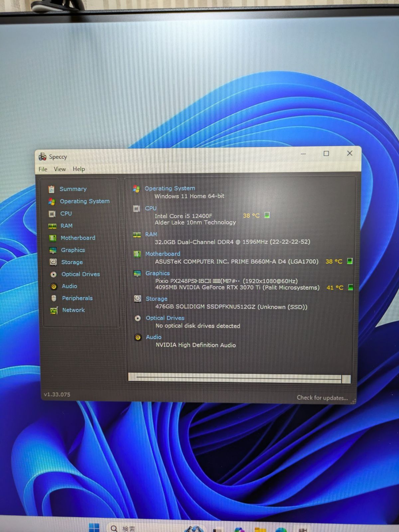Click the GPU temperature indicator icon

click(350, 287)
